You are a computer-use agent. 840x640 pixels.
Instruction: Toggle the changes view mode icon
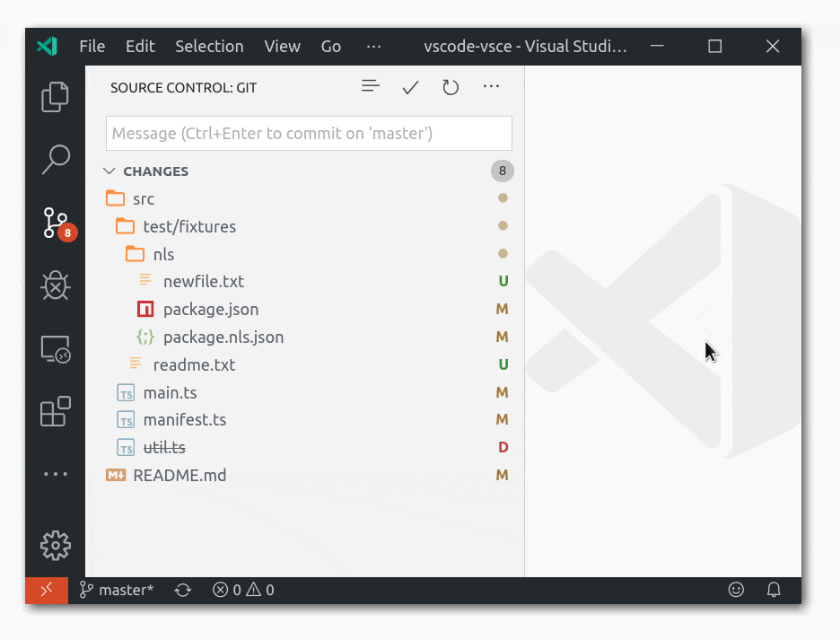pos(370,86)
